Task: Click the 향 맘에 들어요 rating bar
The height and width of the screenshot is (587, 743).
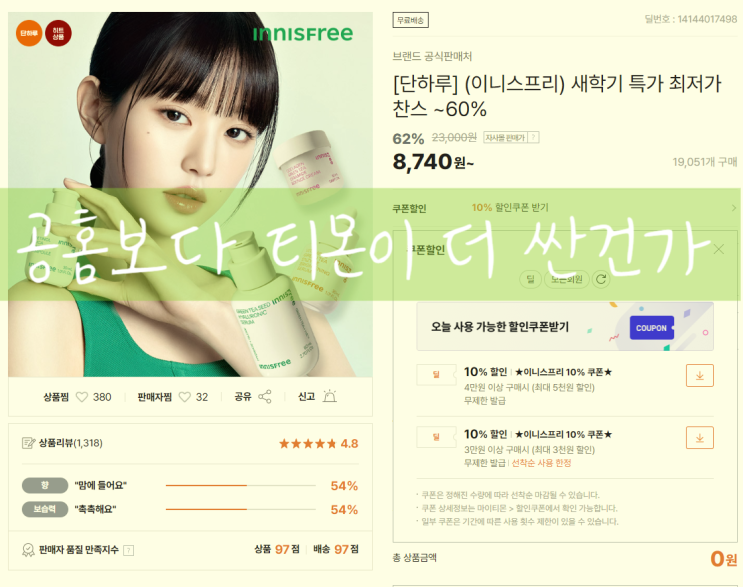Action: [240, 486]
